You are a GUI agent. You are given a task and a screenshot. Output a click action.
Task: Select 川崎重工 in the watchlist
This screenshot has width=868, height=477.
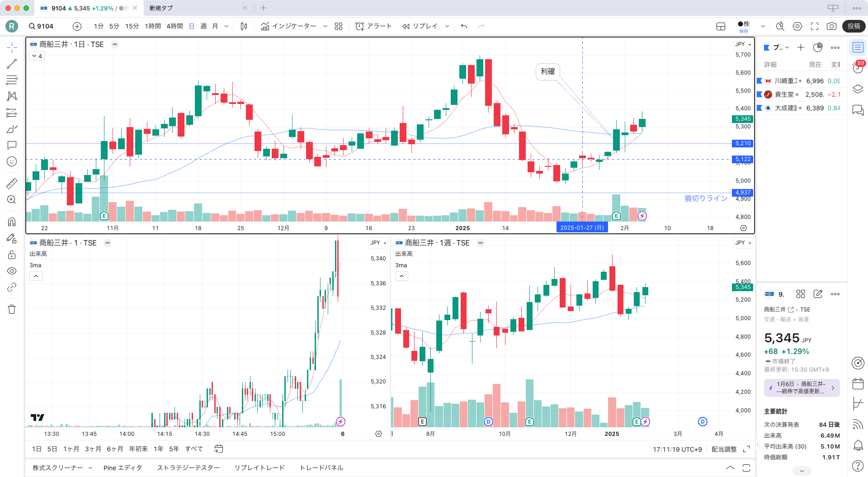[x=802, y=81]
